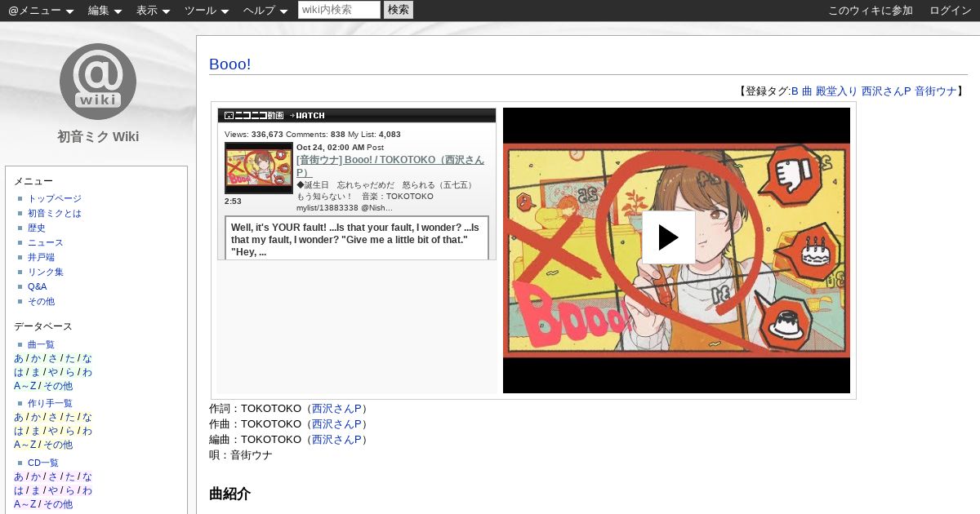Click た in the CD一覧 index
The height and width of the screenshot is (514, 980).
(x=70, y=476)
